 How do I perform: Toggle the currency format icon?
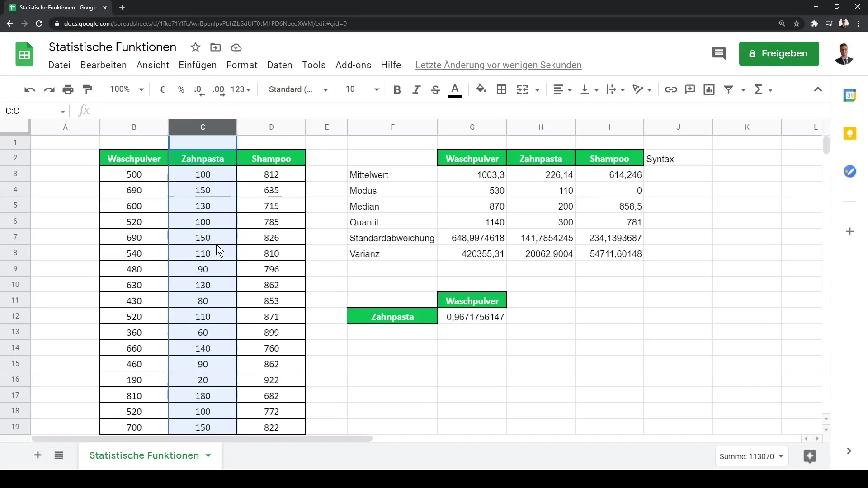tap(162, 89)
